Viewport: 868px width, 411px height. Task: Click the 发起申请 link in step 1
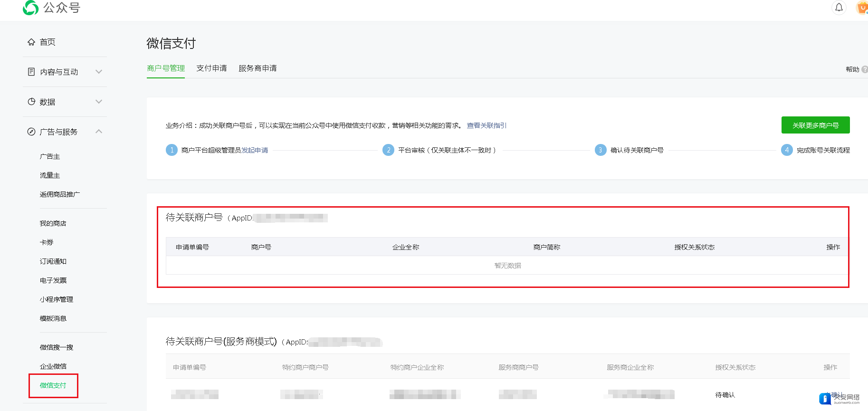pyautogui.click(x=255, y=150)
